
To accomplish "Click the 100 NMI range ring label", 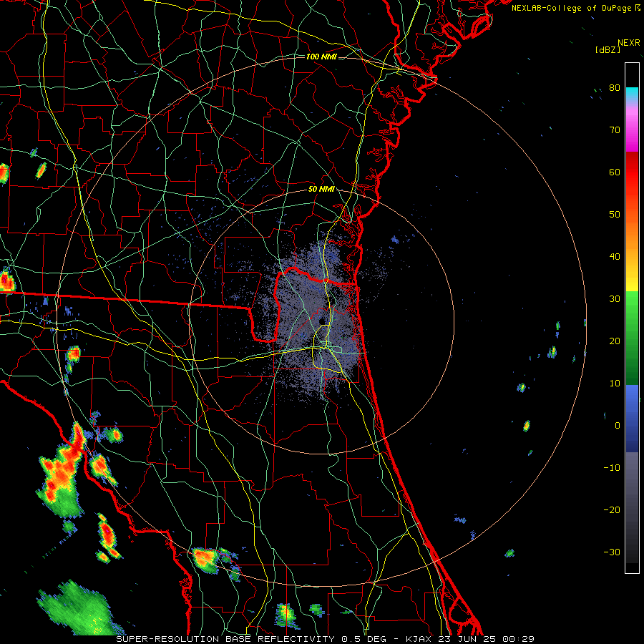I will coord(321,57).
